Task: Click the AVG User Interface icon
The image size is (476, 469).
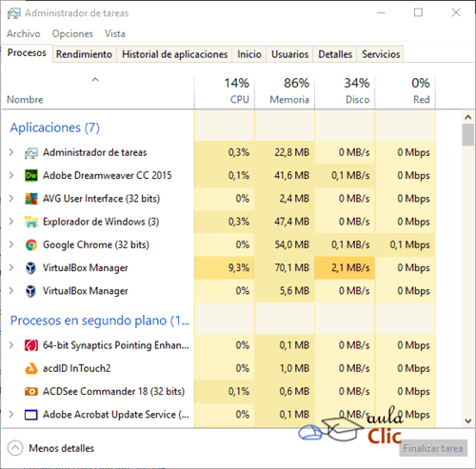Action: (x=31, y=199)
